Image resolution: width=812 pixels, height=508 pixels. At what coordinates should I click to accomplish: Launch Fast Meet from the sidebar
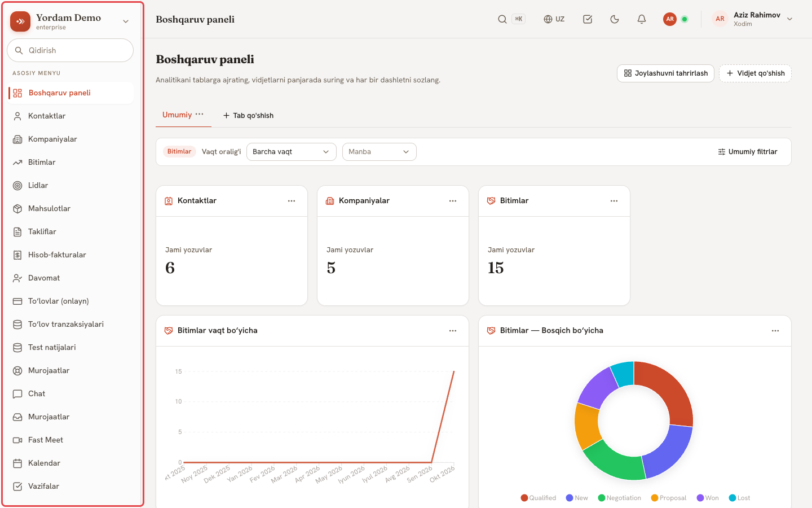coord(70,440)
